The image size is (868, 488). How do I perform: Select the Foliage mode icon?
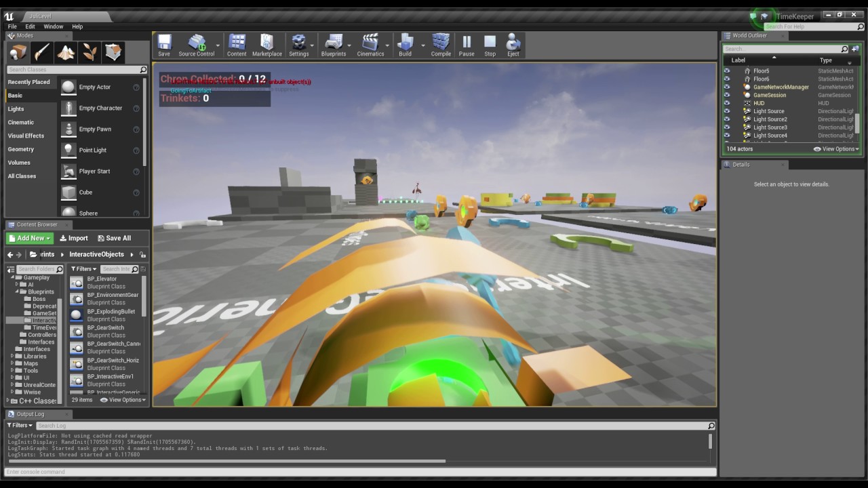tap(90, 52)
